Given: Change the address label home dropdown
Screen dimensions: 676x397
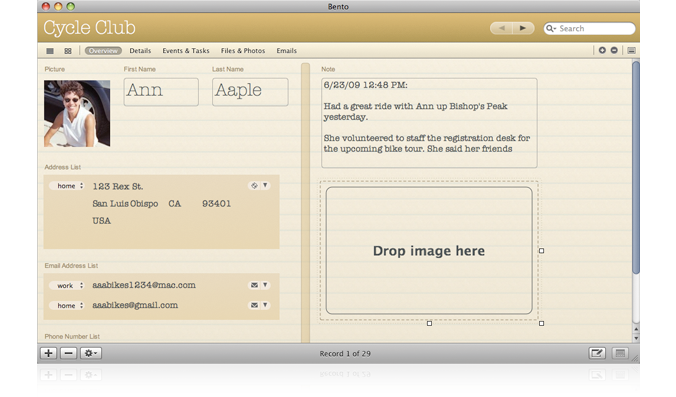Looking at the screenshot, I should tap(67, 186).
